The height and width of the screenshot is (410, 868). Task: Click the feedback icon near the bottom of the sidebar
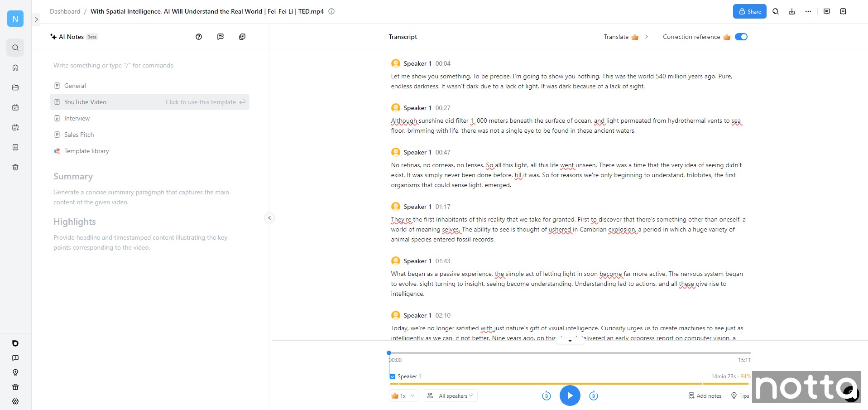(x=15, y=358)
